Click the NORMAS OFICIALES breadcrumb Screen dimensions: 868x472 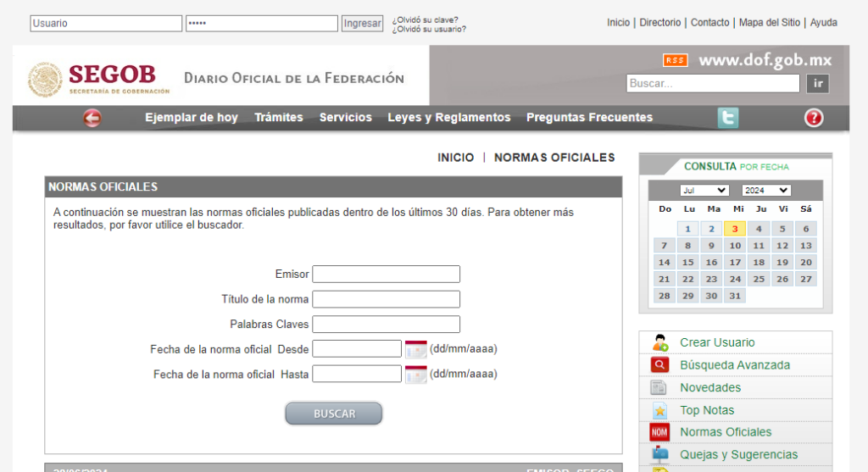[x=554, y=158]
